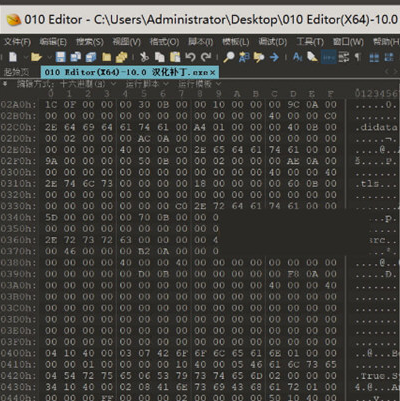Click the left ruler layout icon

(x=374, y=57)
